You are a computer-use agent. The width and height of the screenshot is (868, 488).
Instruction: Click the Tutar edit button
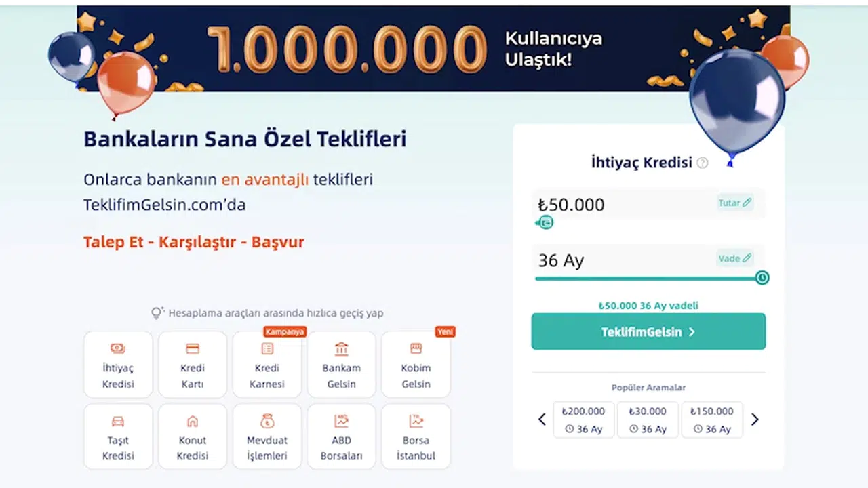(735, 203)
